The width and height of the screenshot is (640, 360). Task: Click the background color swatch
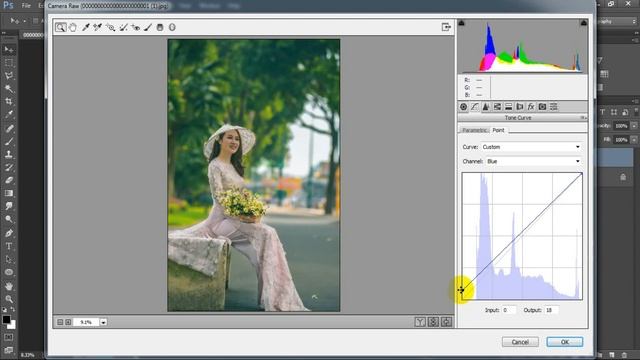12,325
